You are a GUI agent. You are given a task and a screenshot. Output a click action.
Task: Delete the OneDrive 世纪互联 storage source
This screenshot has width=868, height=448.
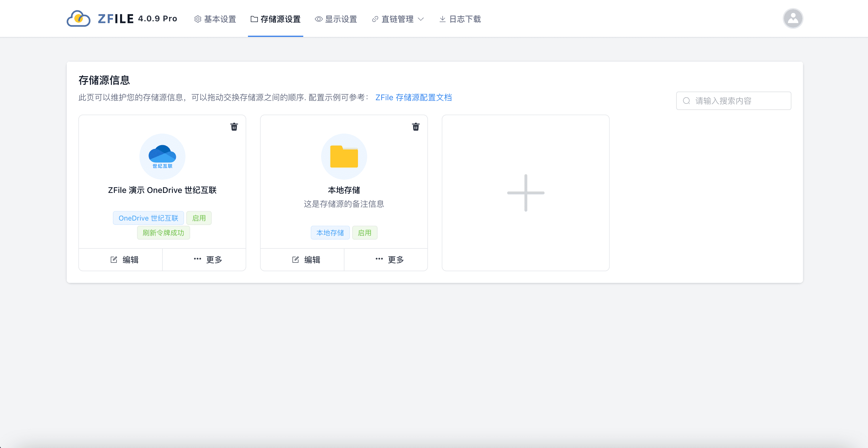point(234,127)
